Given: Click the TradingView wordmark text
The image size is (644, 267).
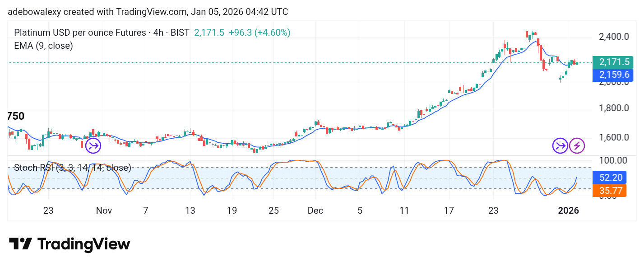Looking at the screenshot, I should [83, 244].
